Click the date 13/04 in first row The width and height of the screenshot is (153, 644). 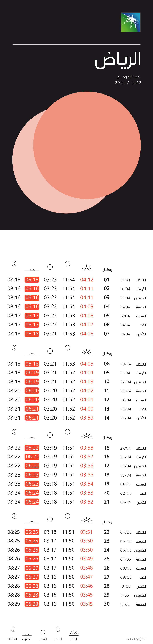[x=125, y=280]
